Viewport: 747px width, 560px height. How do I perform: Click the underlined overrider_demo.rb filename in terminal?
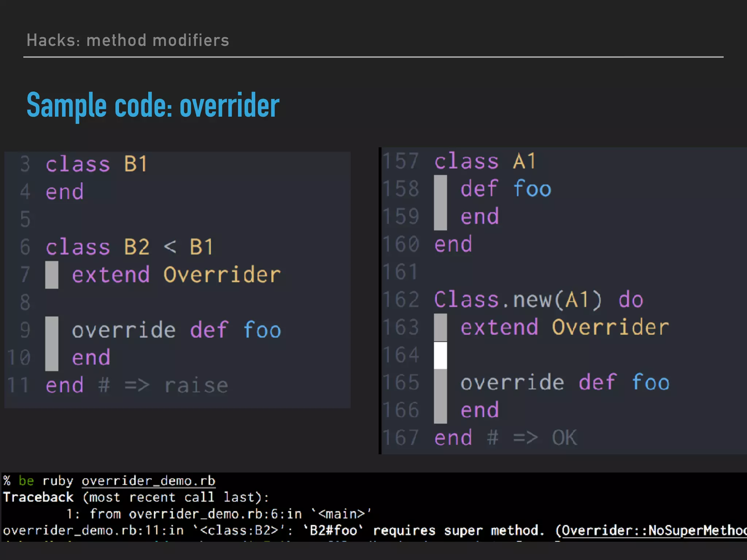[x=148, y=481]
